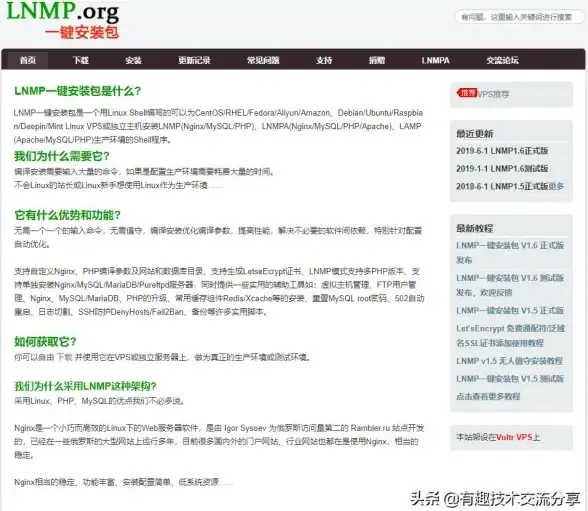
Task: Open the LNMPA menu item
Action: tap(435, 60)
